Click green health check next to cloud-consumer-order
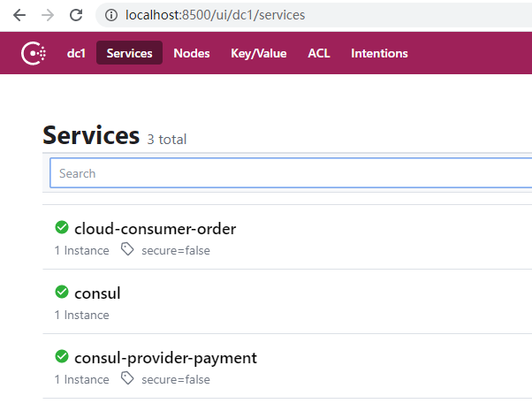 62,227
